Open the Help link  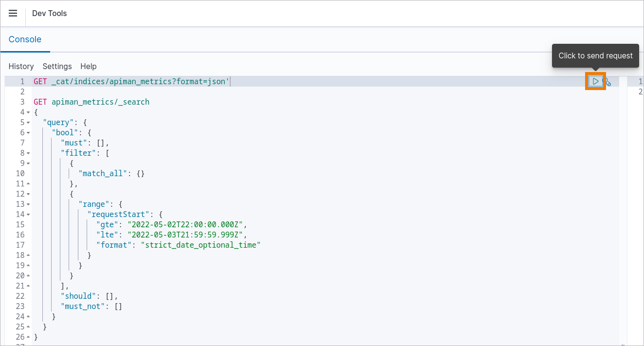(89, 66)
